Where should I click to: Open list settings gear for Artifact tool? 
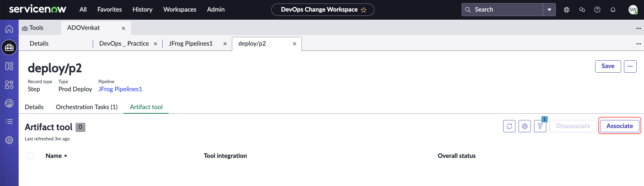click(x=525, y=126)
